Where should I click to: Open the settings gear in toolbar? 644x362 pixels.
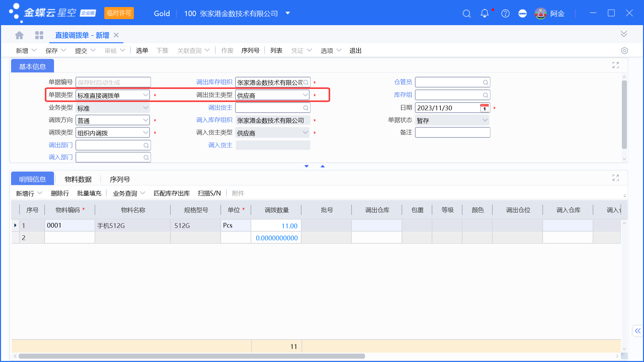[x=624, y=51]
